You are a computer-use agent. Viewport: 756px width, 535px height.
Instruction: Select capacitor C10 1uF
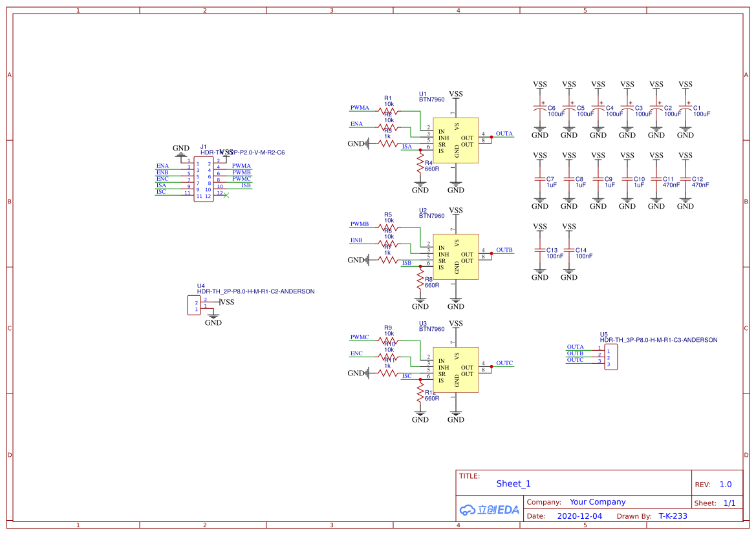627,179
